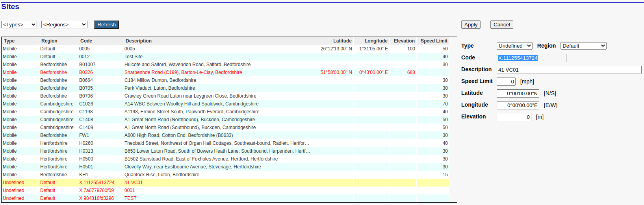
Task: Click the Code column header
Action: 86,41
